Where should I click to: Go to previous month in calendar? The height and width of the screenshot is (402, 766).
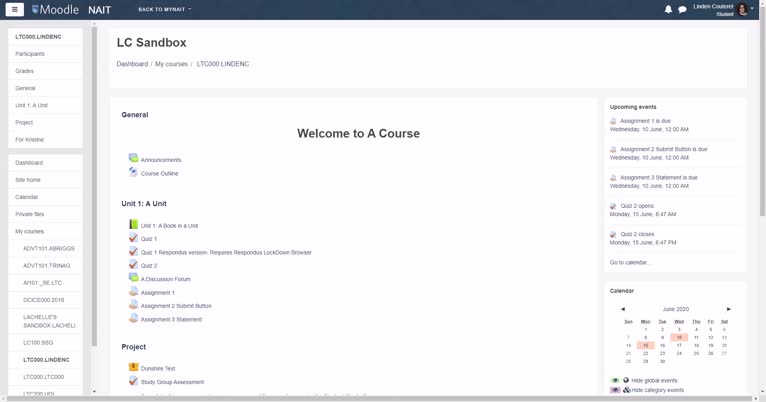(623, 309)
